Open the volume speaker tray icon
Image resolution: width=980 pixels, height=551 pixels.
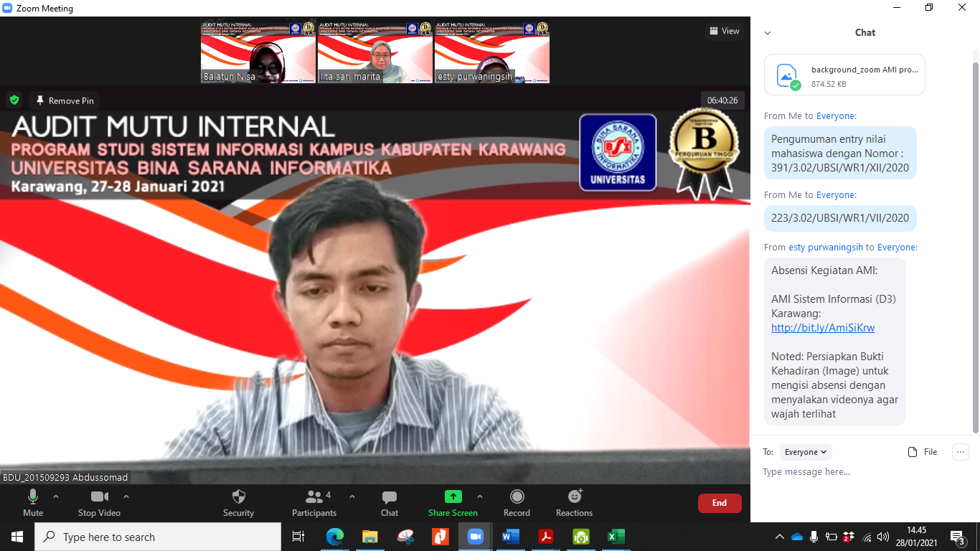pyautogui.click(x=883, y=537)
